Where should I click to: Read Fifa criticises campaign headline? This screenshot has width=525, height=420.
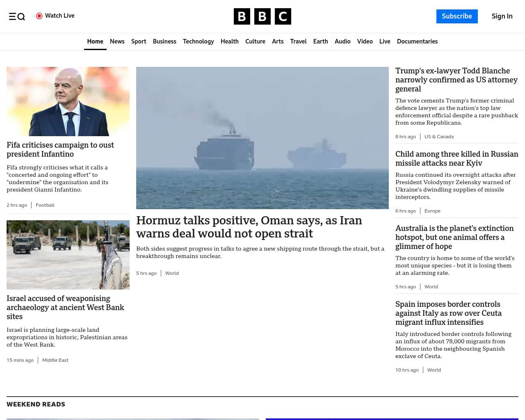click(60, 150)
